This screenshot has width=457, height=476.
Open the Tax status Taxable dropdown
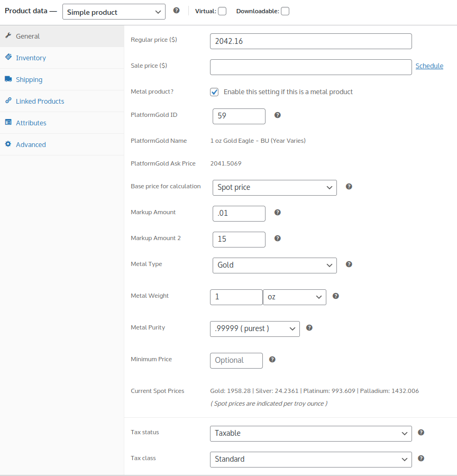click(x=310, y=434)
